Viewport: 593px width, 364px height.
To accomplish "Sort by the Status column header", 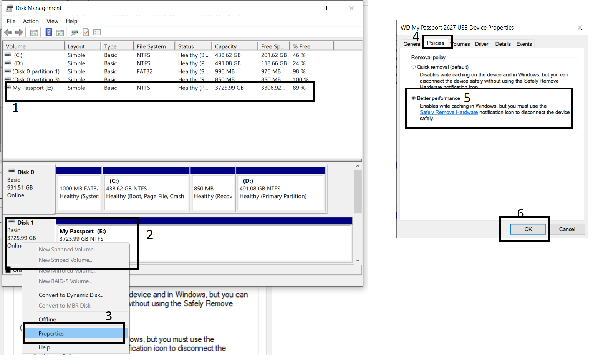I will [x=193, y=46].
